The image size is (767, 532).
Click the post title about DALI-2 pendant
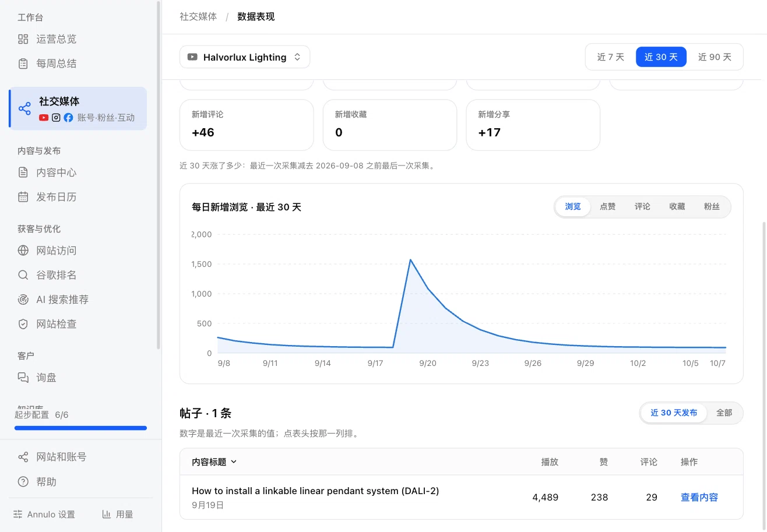(315, 491)
